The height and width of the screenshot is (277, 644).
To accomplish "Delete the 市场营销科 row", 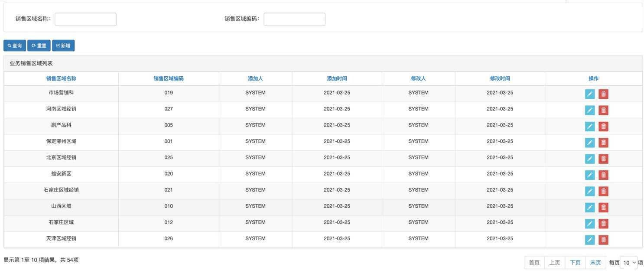I will pyautogui.click(x=603, y=94).
